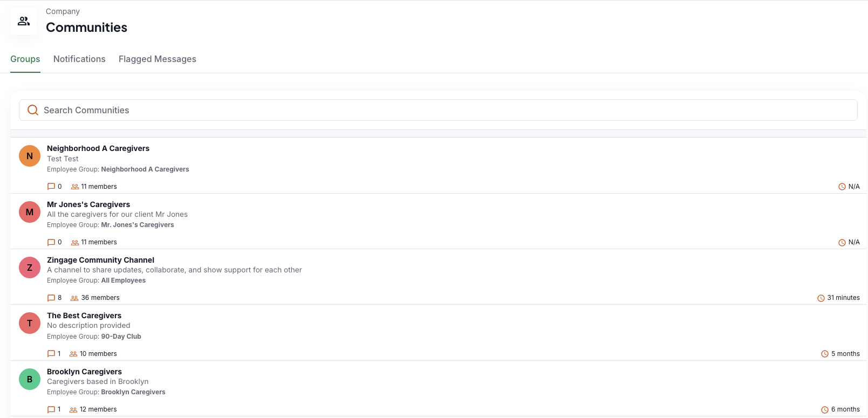Screen dimensions: 868x418
Task: Click the Company breadcrumb label
Action: point(63,11)
